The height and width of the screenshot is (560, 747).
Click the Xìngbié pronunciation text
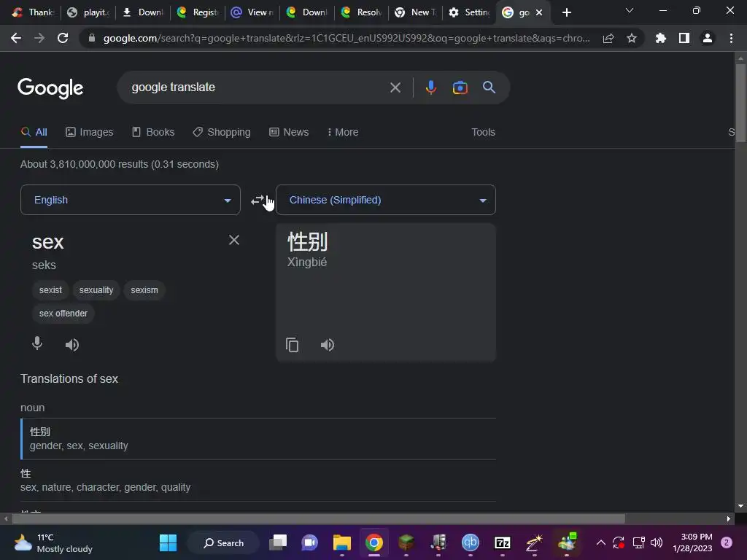[307, 262]
